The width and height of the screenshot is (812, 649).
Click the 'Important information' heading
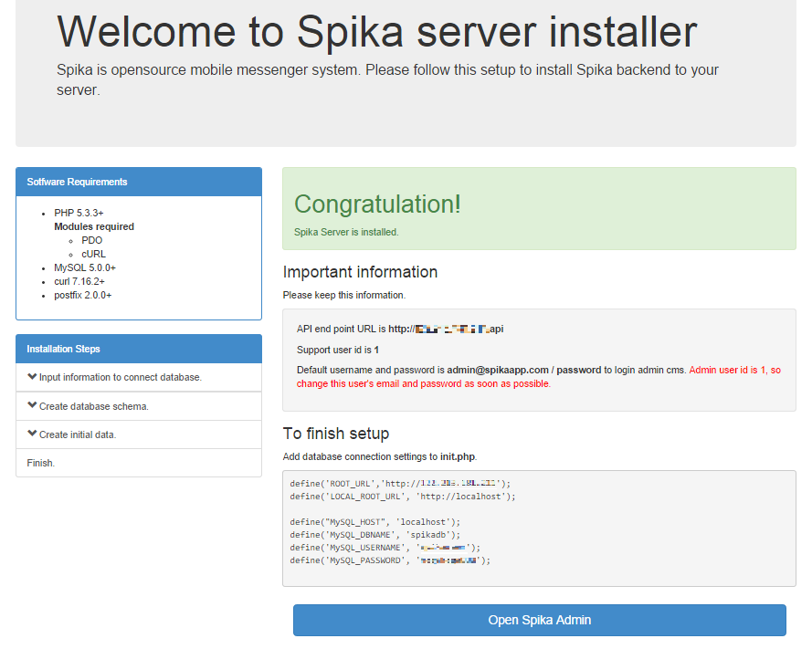click(360, 272)
